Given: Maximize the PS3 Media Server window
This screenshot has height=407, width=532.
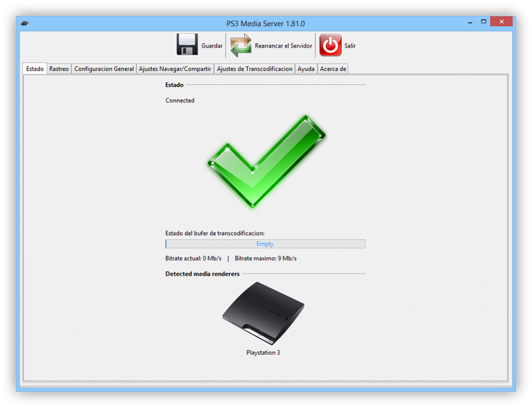Looking at the screenshot, I should (x=484, y=22).
